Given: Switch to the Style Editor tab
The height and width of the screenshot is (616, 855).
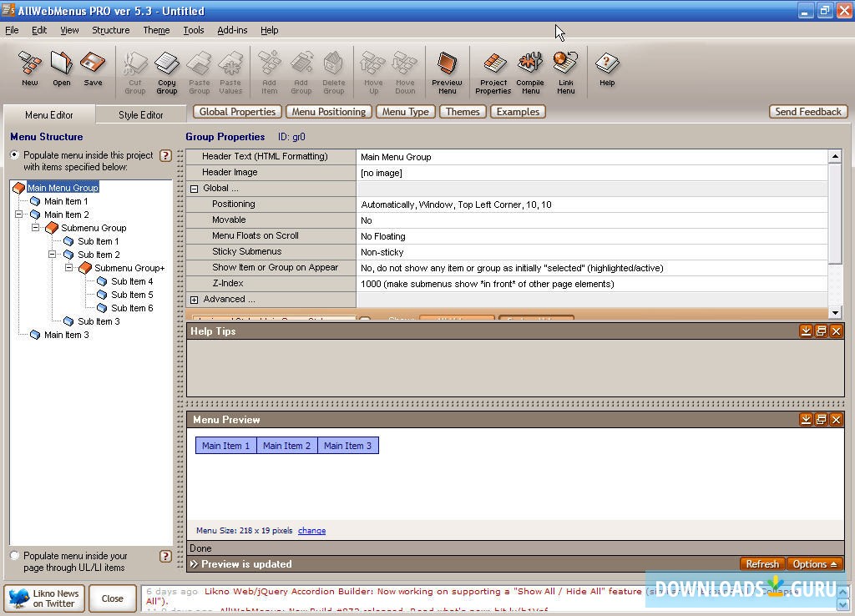Looking at the screenshot, I should coord(140,114).
